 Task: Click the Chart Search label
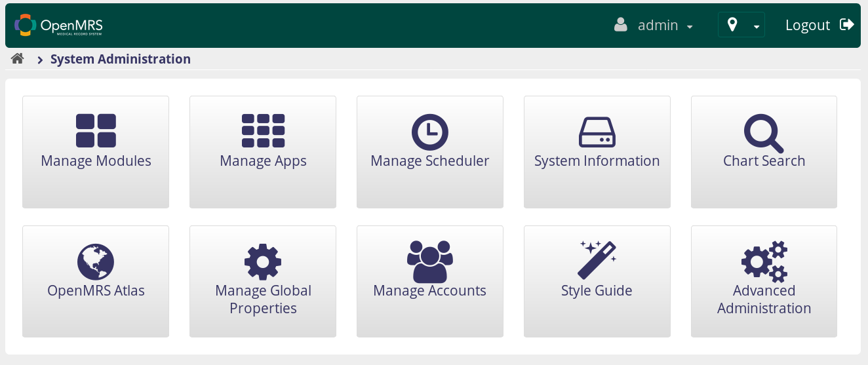point(764,161)
